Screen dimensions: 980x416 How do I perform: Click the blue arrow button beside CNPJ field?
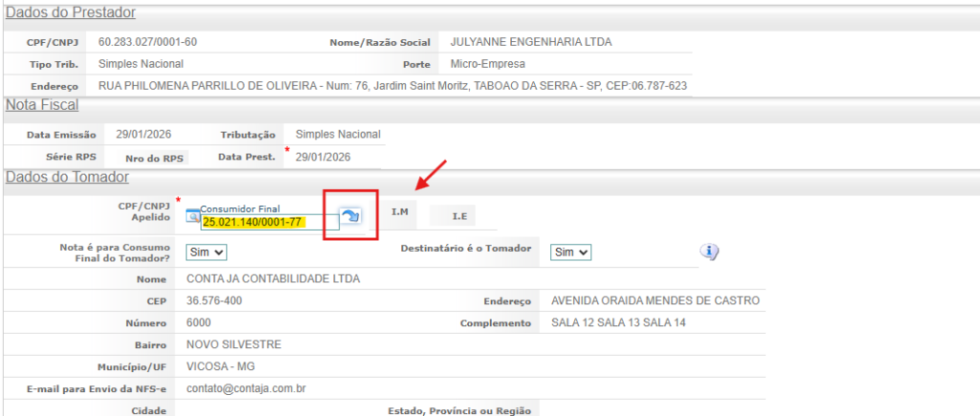pos(350,216)
